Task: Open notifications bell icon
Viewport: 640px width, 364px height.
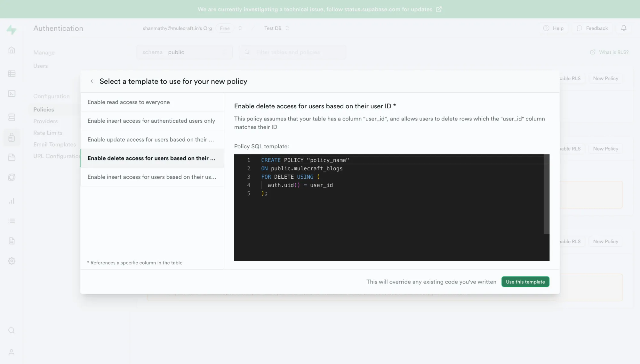Action: coord(623,28)
